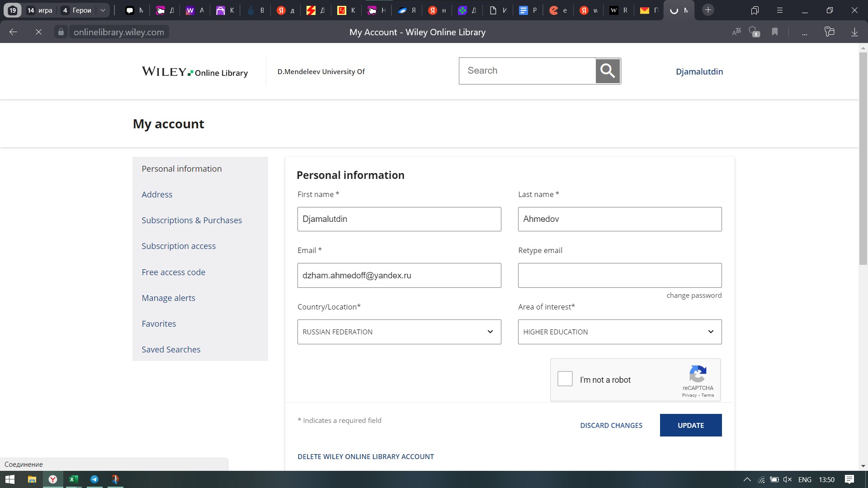Expand the Country/Location dropdown
The width and height of the screenshot is (868, 488).
coord(399,332)
